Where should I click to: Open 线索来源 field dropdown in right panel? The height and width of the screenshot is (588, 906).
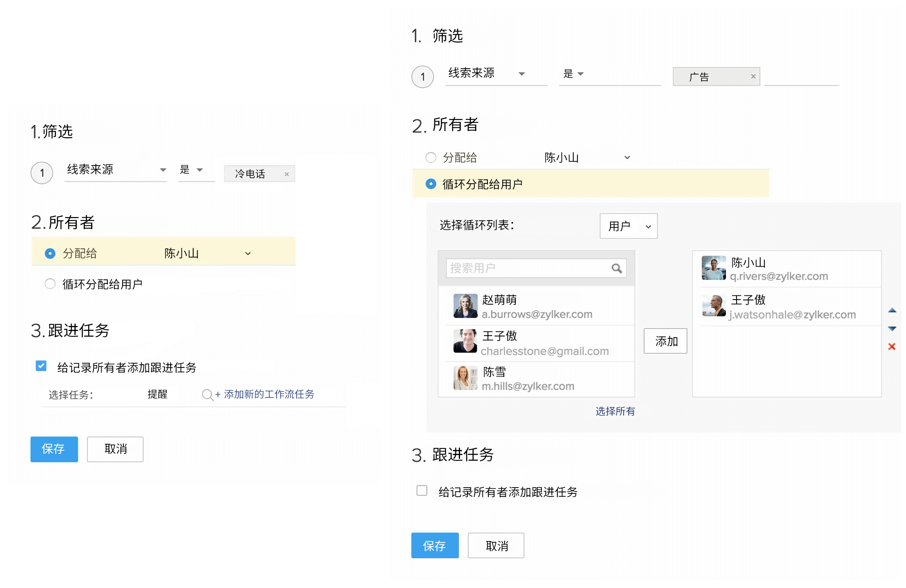pos(521,74)
